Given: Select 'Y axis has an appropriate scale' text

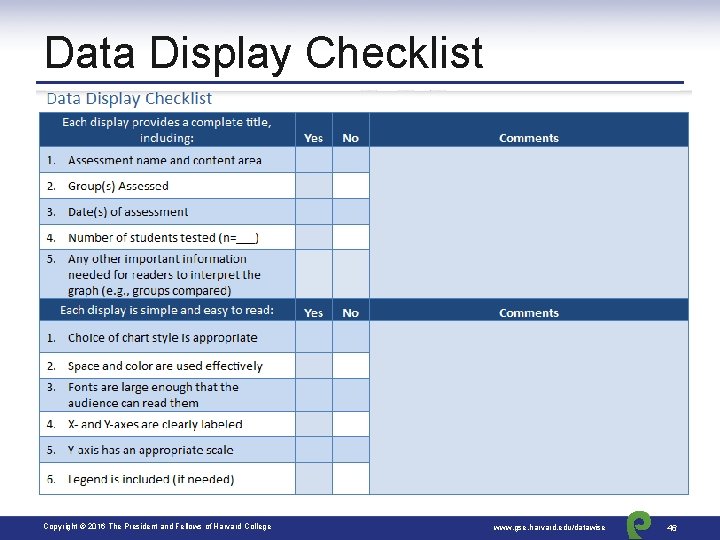Looking at the screenshot, I should (x=151, y=450).
